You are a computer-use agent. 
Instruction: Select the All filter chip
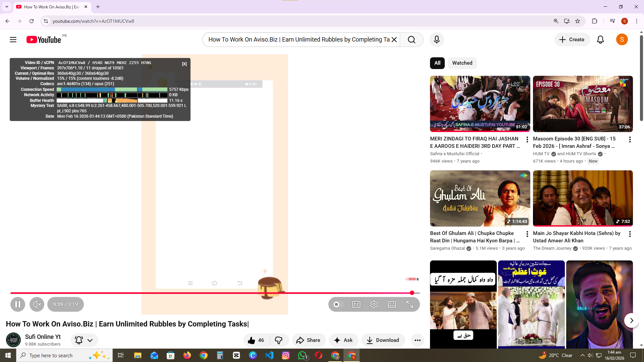point(437,63)
